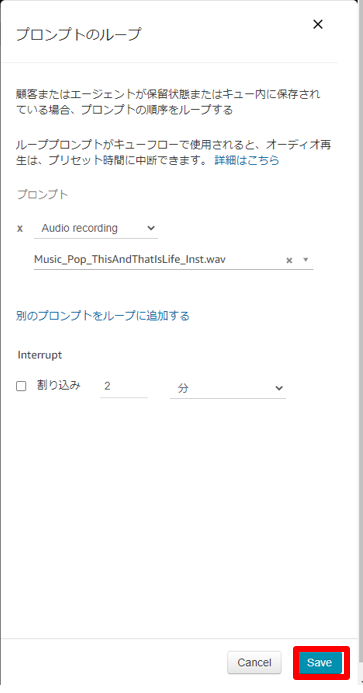Image resolution: width=363 pixels, height=693 pixels.
Task: Click the chevron on Audio recording selector
Action: coord(151,228)
